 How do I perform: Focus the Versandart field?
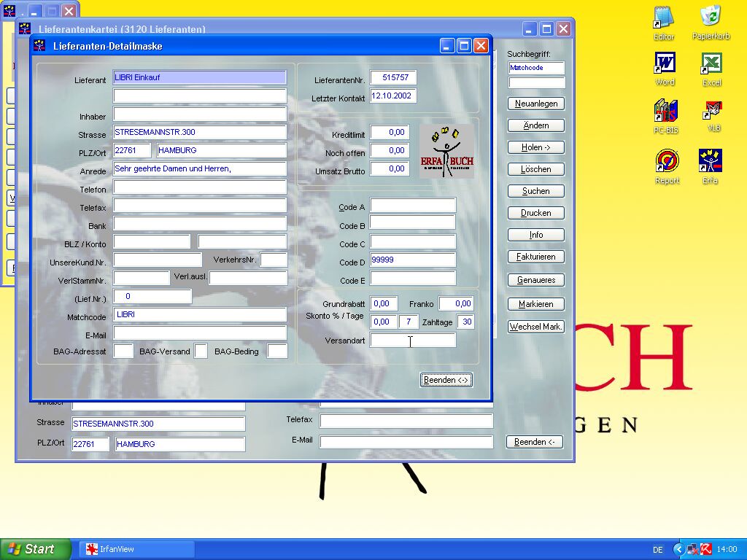pyautogui.click(x=413, y=340)
